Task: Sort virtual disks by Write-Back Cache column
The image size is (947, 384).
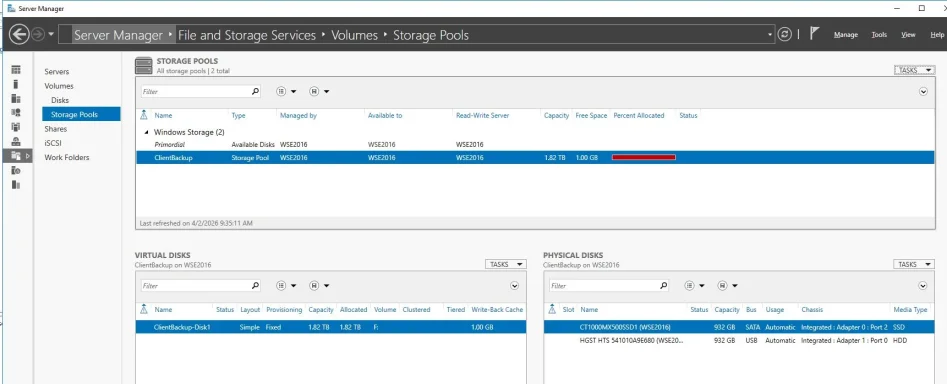Action: 497,310
